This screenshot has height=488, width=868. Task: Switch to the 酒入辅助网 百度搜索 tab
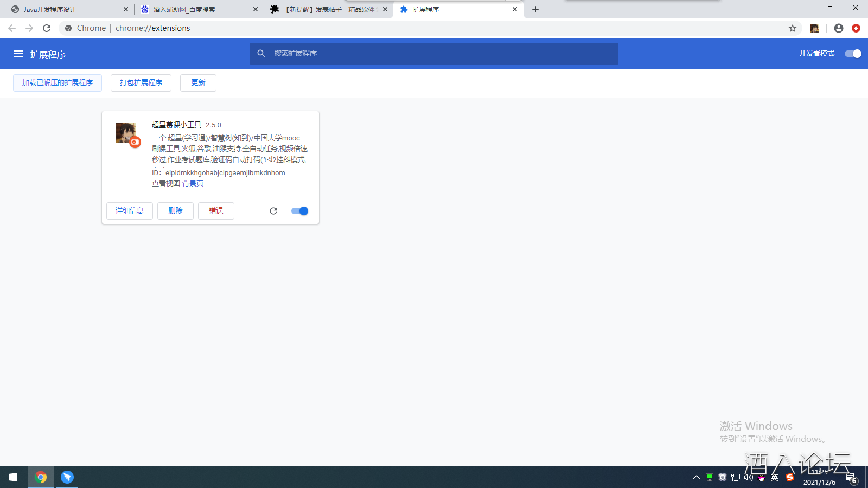195,9
